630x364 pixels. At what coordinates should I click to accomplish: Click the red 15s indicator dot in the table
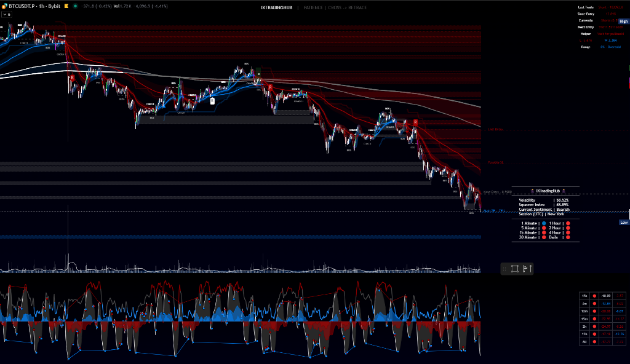click(594, 296)
